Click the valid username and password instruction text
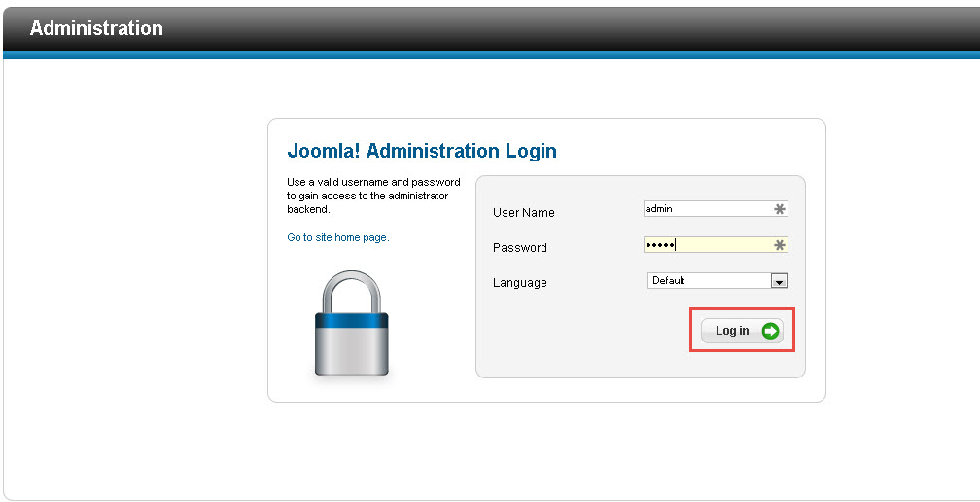This screenshot has height=502, width=980. click(x=373, y=196)
